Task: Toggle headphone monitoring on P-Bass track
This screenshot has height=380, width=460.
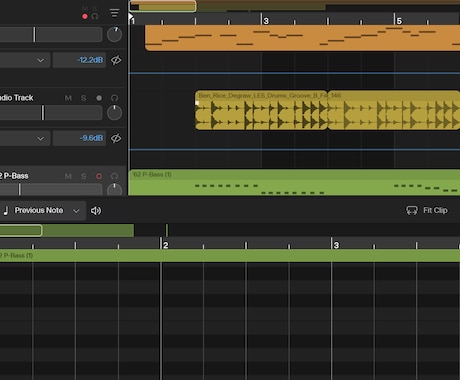Action: (114, 176)
